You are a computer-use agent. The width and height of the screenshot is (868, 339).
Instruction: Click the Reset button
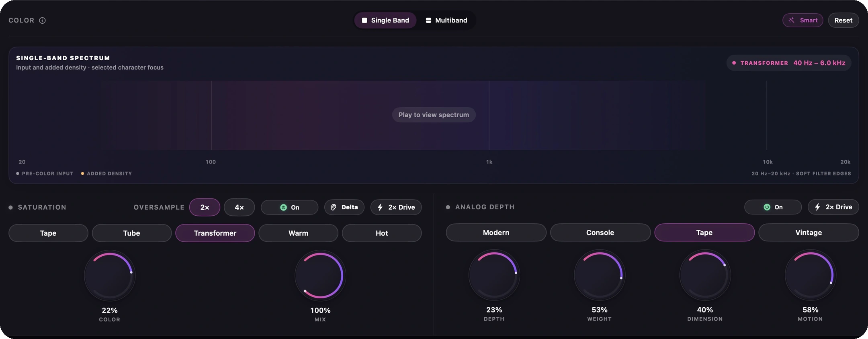coord(843,20)
